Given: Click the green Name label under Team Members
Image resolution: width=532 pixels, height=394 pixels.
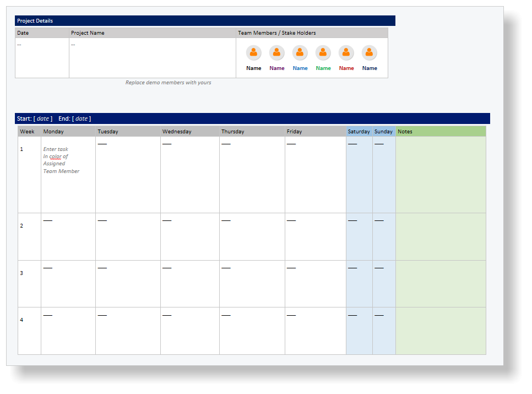Looking at the screenshot, I should click(323, 68).
